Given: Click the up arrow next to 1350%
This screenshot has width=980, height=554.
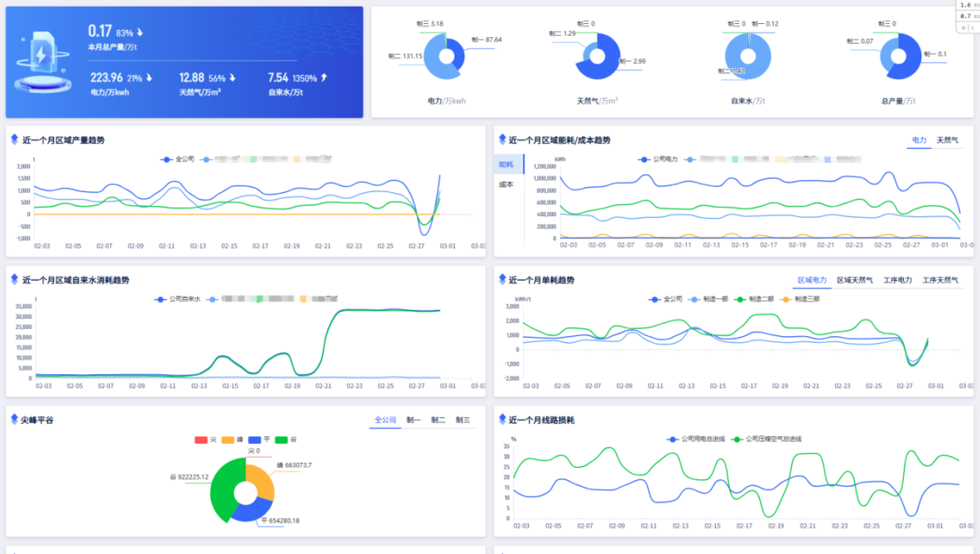Looking at the screenshot, I should pos(324,78).
